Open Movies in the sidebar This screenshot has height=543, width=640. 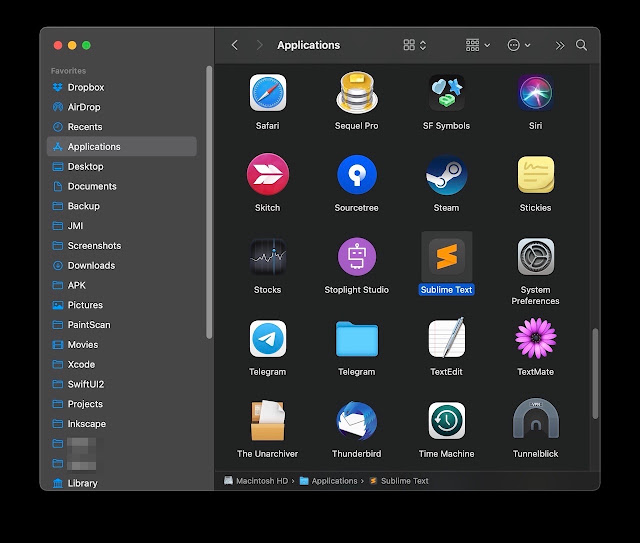coord(122,345)
